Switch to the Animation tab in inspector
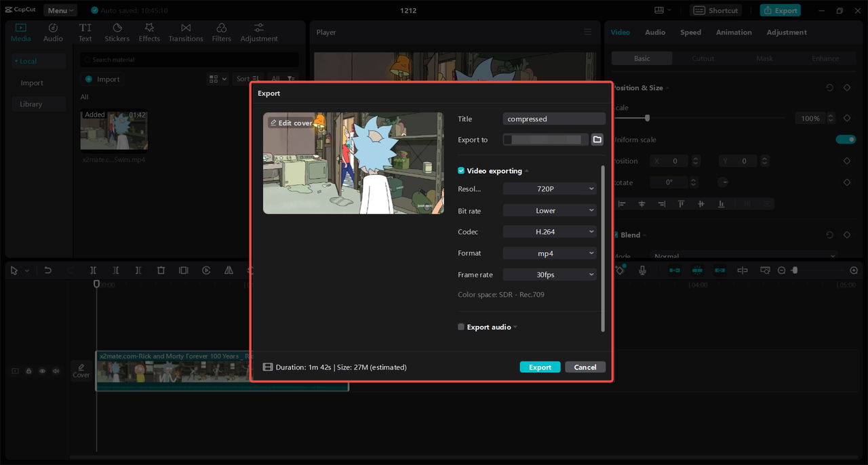This screenshot has height=465, width=868. click(x=734, y=33)
